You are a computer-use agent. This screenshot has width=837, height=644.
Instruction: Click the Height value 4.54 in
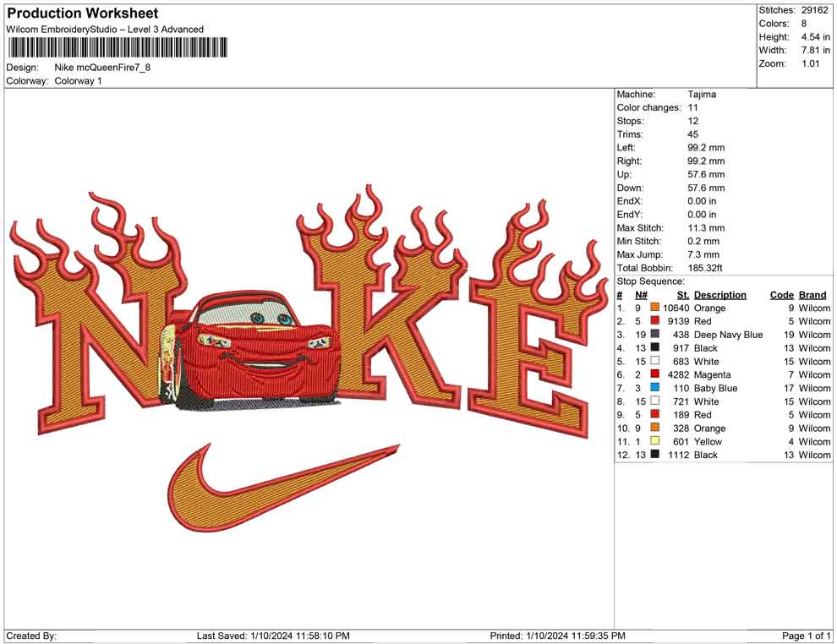815,37
